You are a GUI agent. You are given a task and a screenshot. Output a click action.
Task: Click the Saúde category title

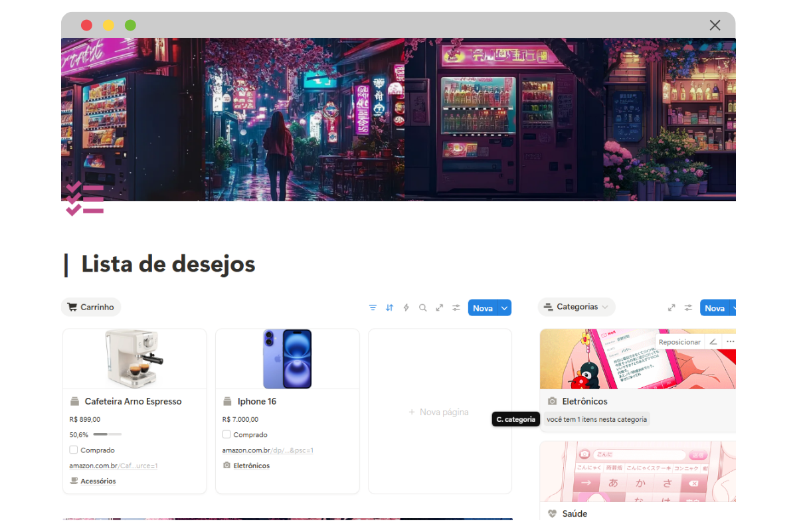(x=575, y=513)
